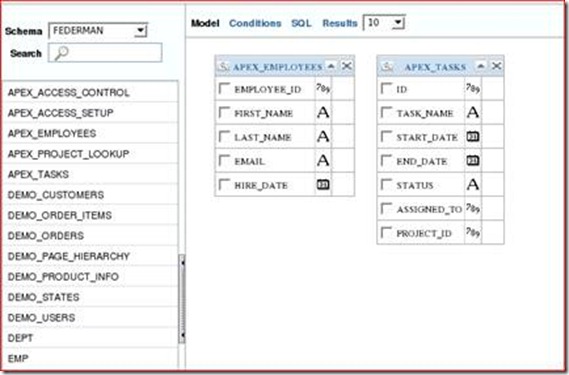Click the magnifier icon in Search box
569x375 pixels.
(x=61, y=53)
